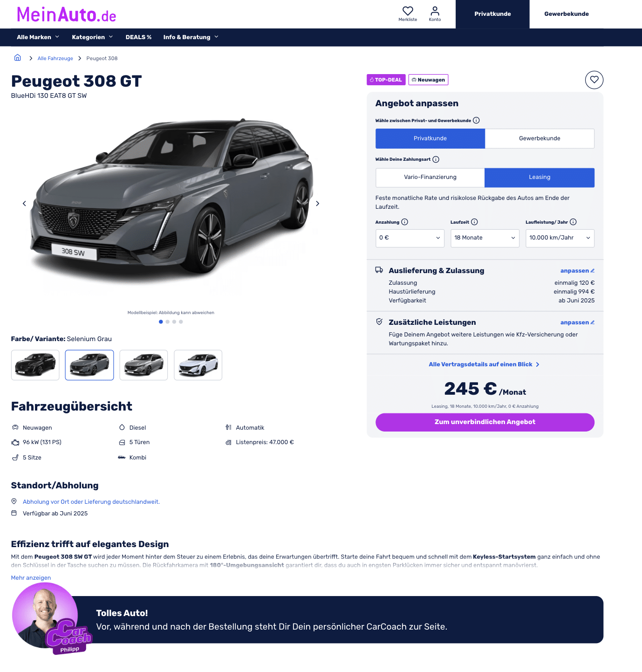Open the Laufzeit 18 Monate dropdown
Screen dimensions: 642x672
point(485,238)
